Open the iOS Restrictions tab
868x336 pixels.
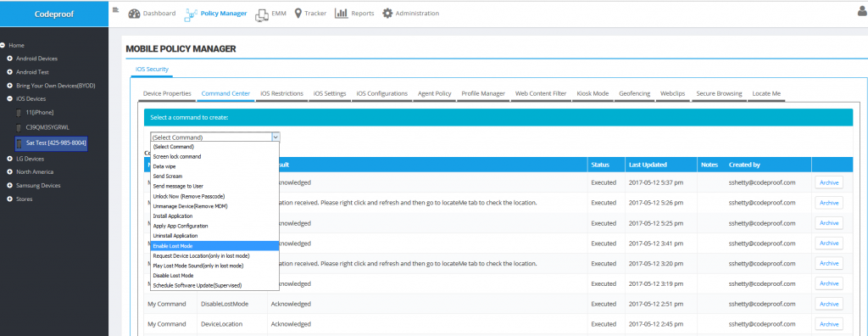click(281, 93)
